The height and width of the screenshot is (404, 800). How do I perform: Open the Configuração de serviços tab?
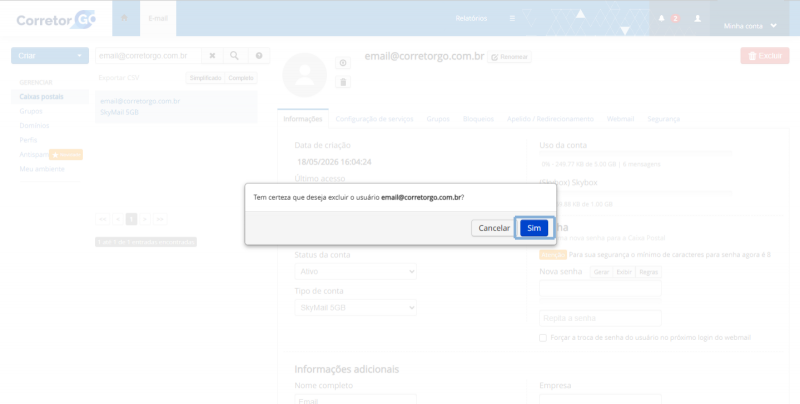coord(374,119)
